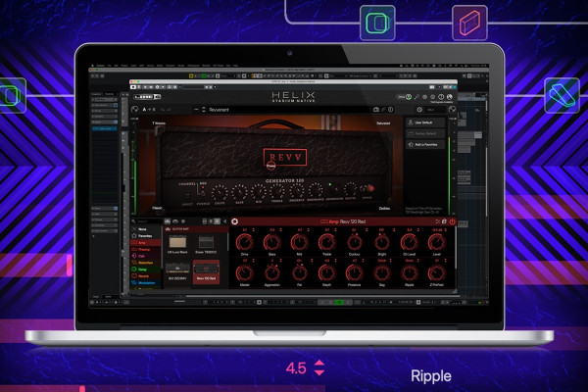Screen dimensions: 588x392
Task: Click the stepper arrows beside the Presence value
Action: 364,261
